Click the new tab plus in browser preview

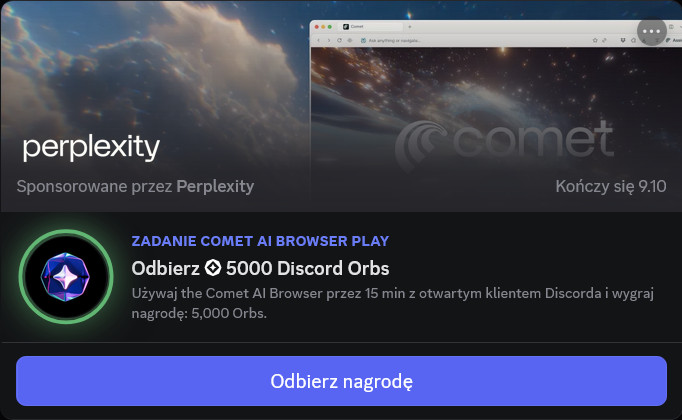click(x=409, y=27)
